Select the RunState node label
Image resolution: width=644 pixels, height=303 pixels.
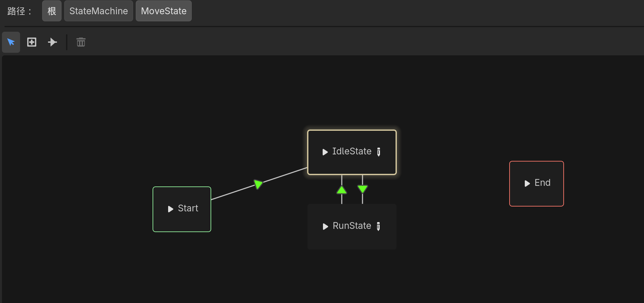click(352, 226)
